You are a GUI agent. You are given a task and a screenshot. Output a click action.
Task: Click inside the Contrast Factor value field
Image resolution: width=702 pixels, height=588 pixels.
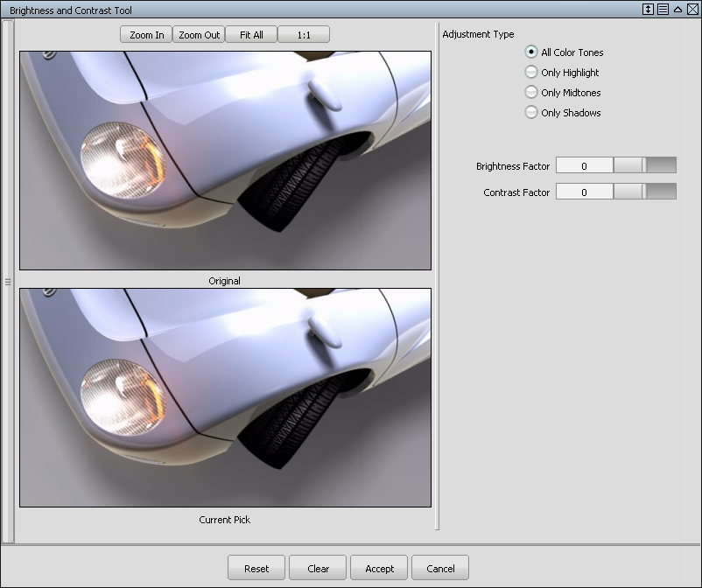click(584, 191)
